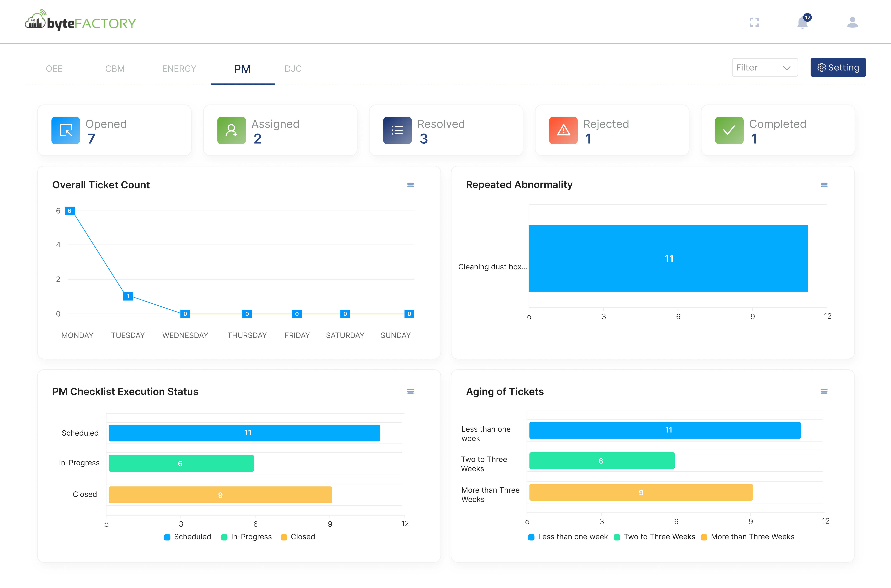
Task: Switch to the CBM tab
Action: (115, 69)
